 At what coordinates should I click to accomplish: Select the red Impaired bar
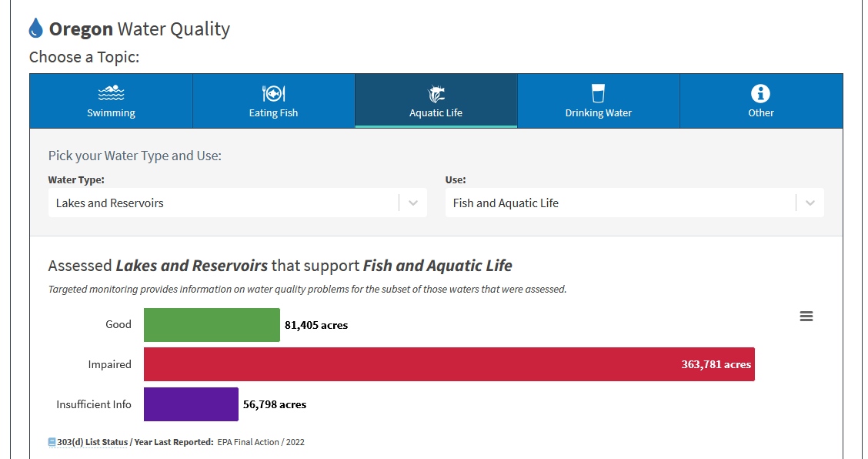click(449, 364)
